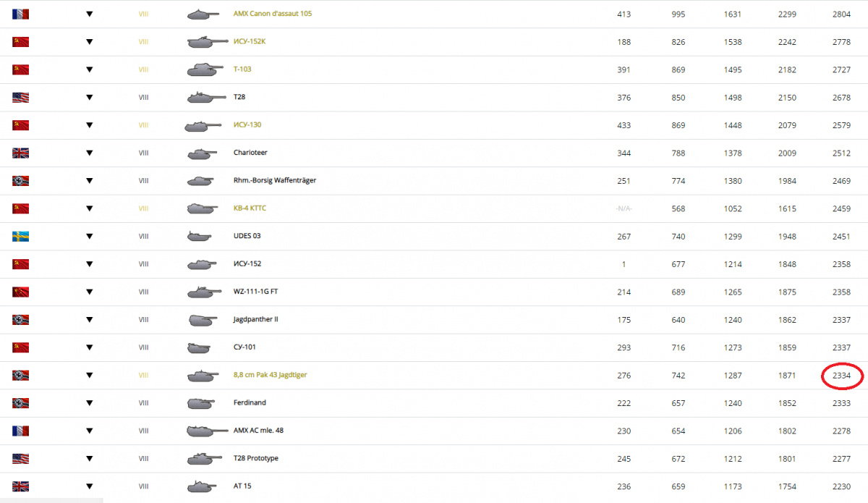Open the WZ-111-1G FT tank link
Screen dimensions: 868x503
coord(257,292)
